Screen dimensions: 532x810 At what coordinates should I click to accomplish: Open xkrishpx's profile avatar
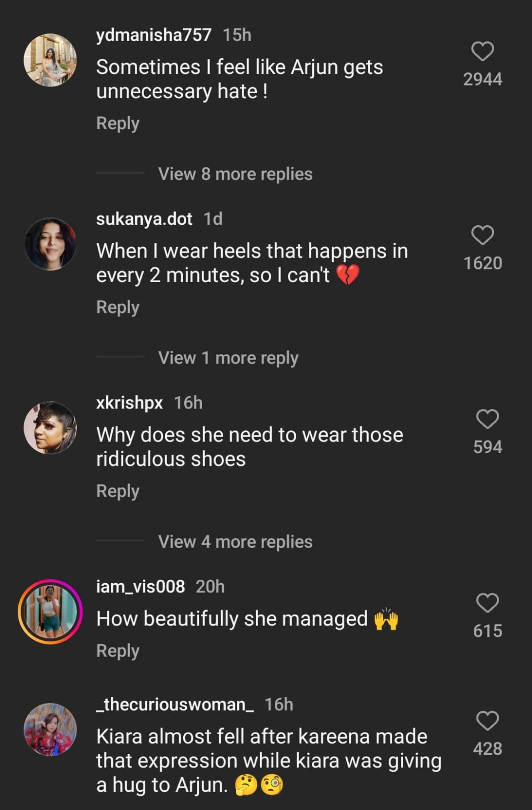pos(50,428)
